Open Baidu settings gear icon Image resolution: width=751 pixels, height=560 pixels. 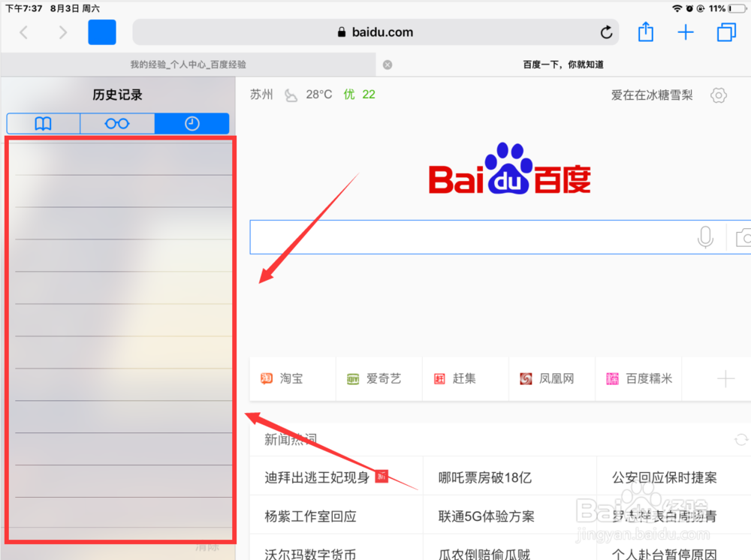pyautogui.click(x=719, y=95)
